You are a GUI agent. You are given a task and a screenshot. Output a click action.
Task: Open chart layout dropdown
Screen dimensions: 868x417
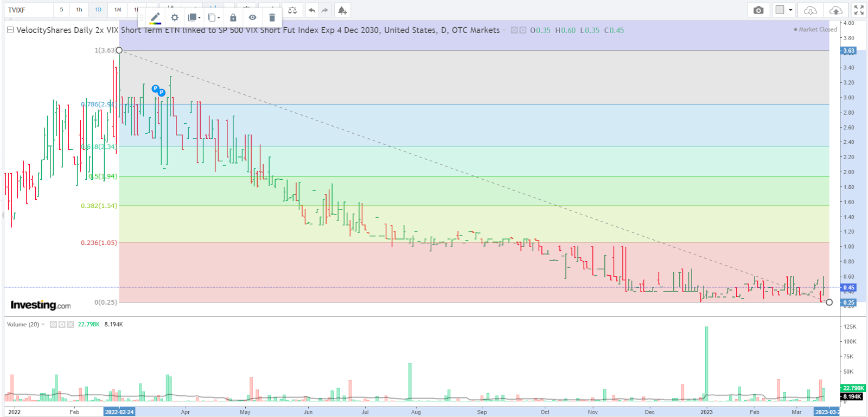(x=784, y=10)
